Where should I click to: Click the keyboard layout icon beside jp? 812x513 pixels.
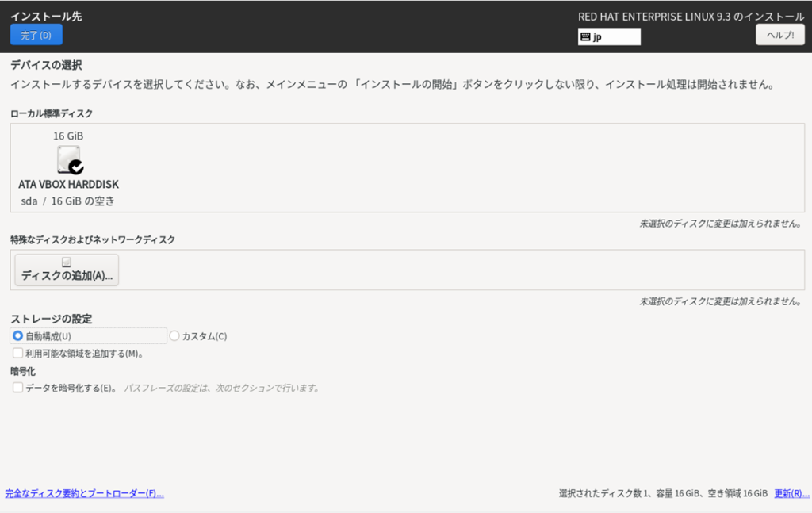[x=585, y=36]
